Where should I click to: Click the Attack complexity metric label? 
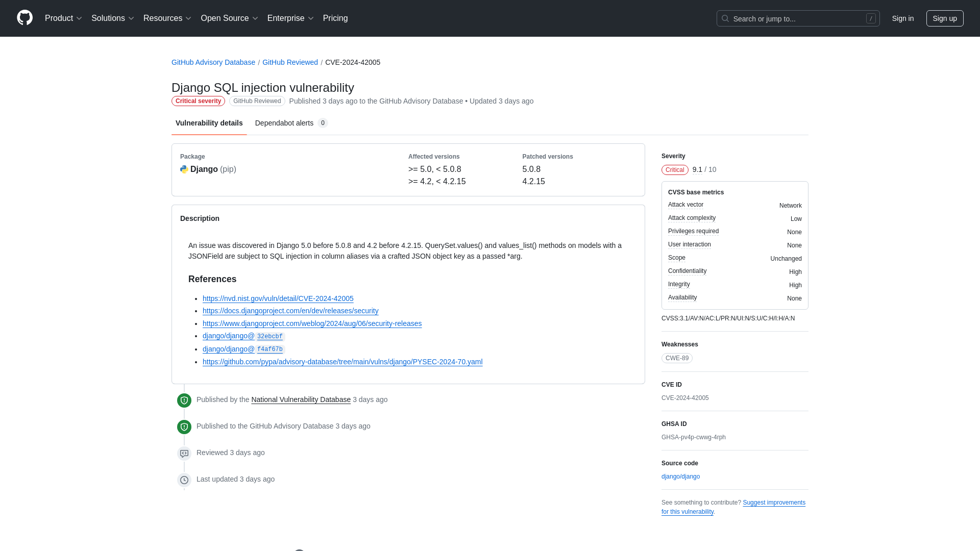[692, 218]
